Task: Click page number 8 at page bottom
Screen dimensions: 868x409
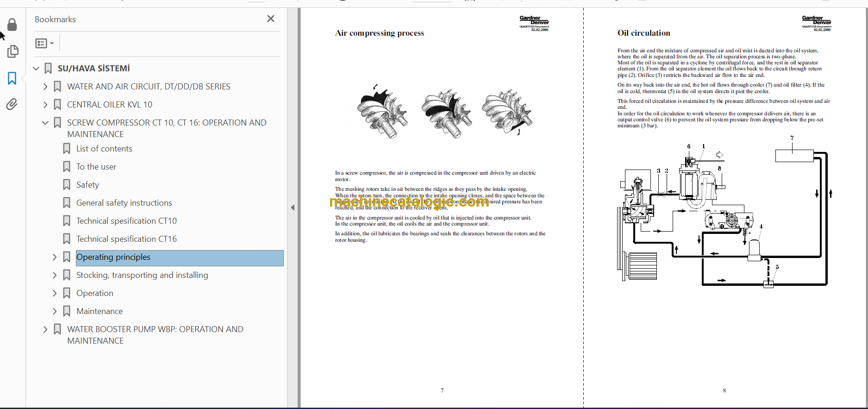Action: pyautogui.click(x=724, y=390)
